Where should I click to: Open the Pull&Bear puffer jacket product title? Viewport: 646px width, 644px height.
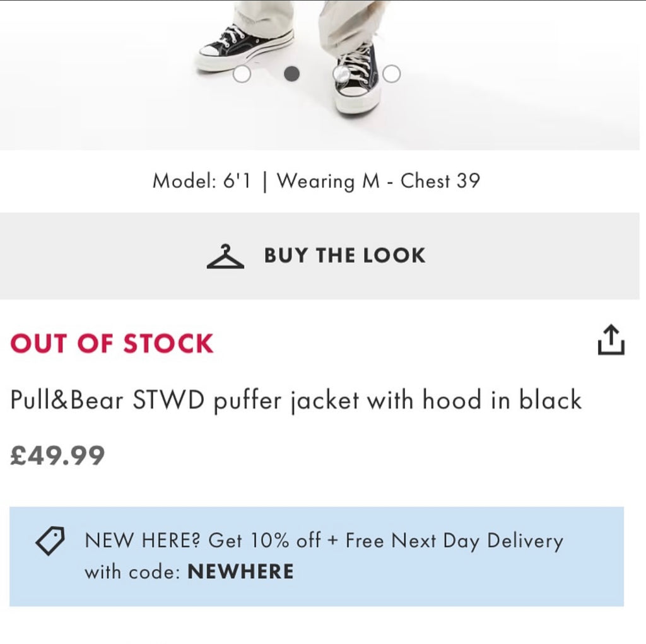click(295, 400)
